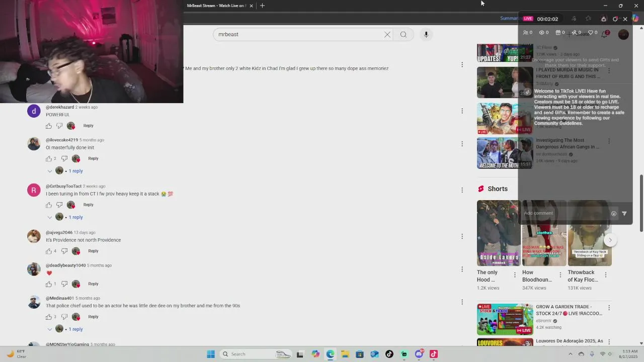644x362 pixels.
Task: Like @Medinaa401's police chief comment
Action: 49,317
